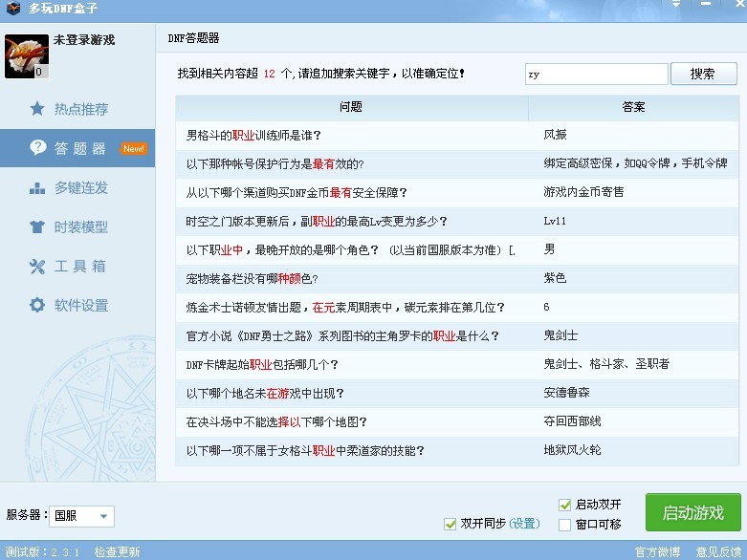Image resolution: width=747 pixels, height=560 pixels.
Task: Click the 未登录游戏 status text
Action: click(84, 40)
